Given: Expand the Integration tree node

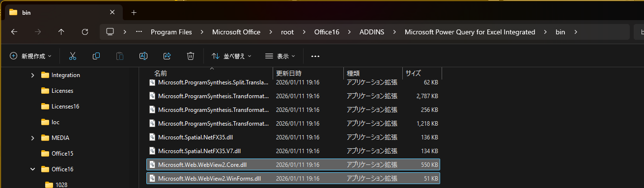Looking at the screenshot, I should (x=32, y=75).
